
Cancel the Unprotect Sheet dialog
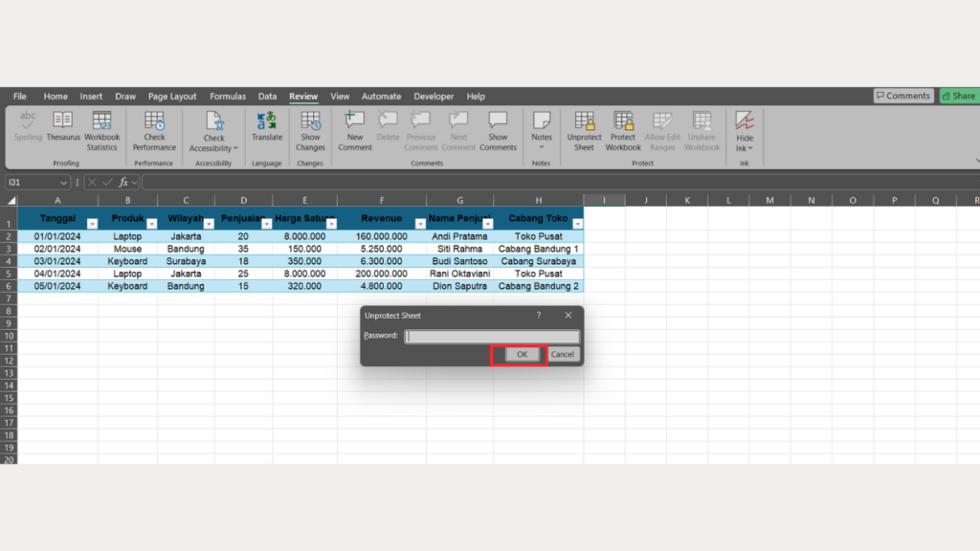click(x=563, y=354)
